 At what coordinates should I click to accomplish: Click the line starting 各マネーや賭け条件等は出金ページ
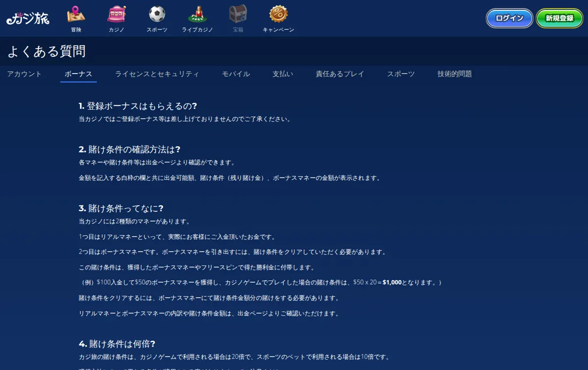pyautogui.click(x=157, y=162)
